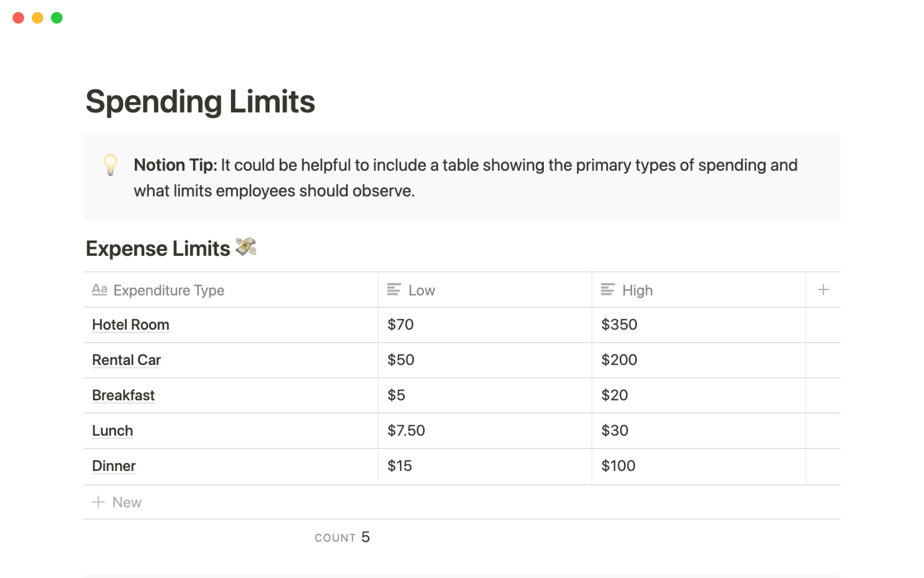Open the Hotel Room page
This screenshot has width=924, height=578.
coord(130,325)
